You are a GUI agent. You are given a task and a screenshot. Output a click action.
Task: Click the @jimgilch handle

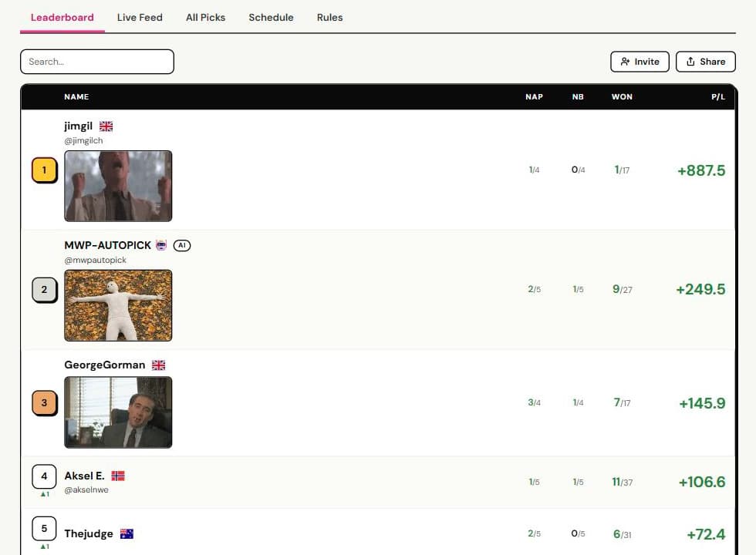pos(83,140)
